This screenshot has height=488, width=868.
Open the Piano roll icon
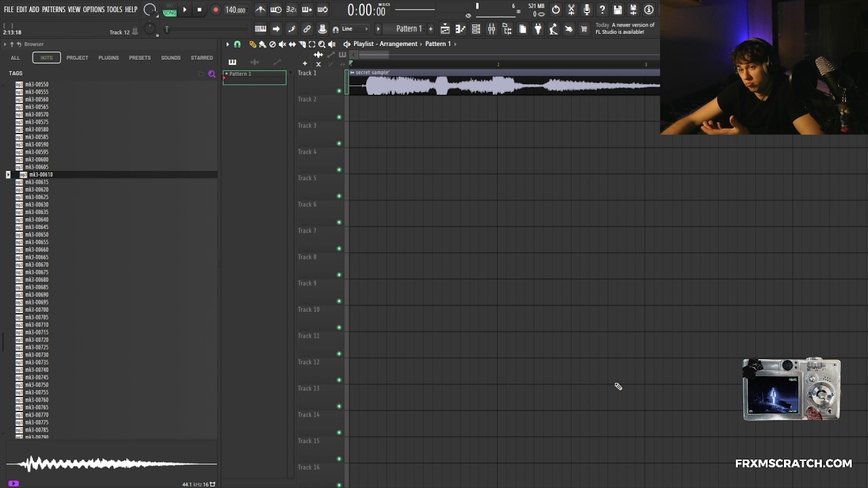(x=460, y=29)
